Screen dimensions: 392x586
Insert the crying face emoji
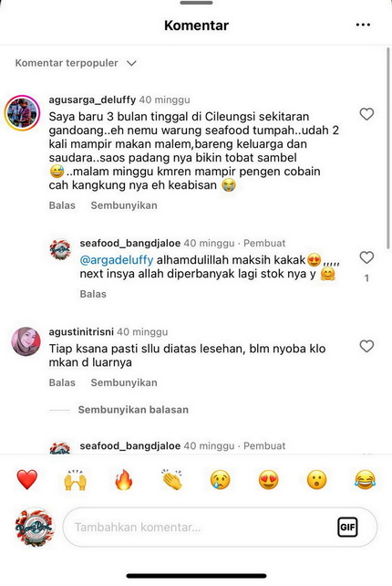pyautogui.click(x=221, y=479)
